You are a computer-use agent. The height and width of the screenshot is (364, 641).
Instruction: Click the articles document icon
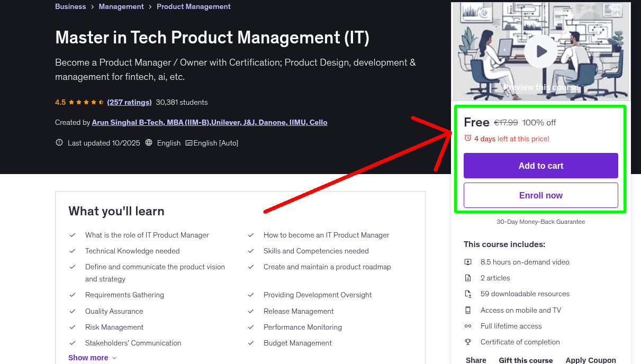(x=468, y=277)
